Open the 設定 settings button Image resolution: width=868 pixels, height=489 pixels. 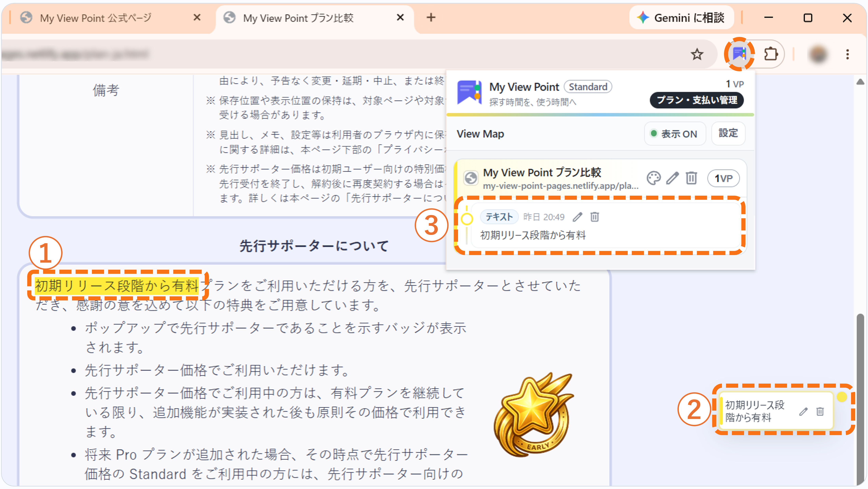(x=728, y=133)
